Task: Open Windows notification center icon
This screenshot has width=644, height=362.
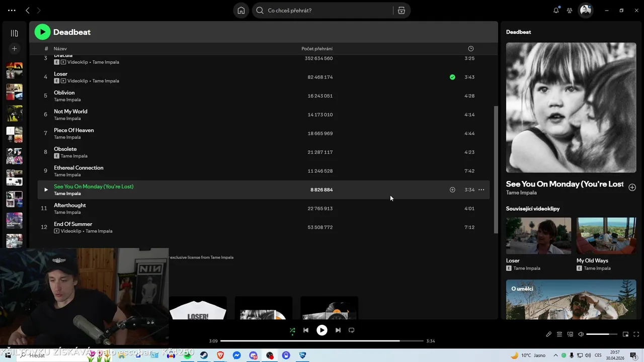Action: click(x=633, y=355)
